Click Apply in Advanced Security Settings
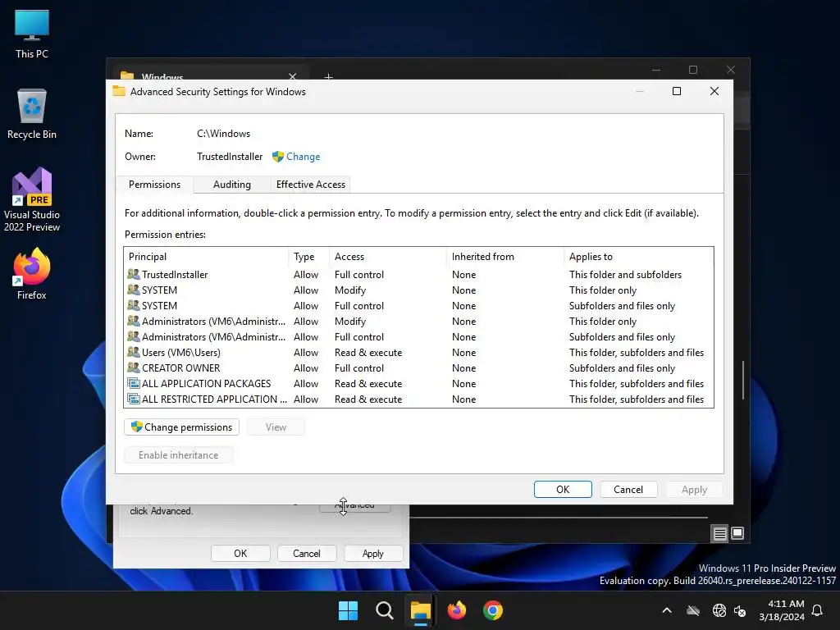Viewport: 840px width, 630px height. coord(694,489)
